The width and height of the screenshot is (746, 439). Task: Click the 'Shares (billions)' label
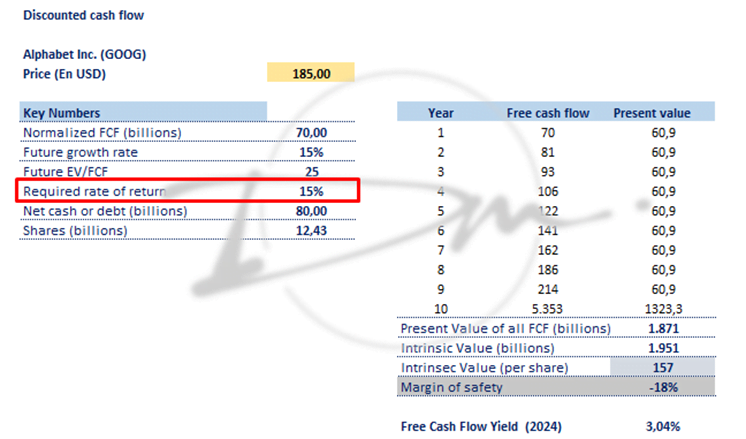[75, 231]
